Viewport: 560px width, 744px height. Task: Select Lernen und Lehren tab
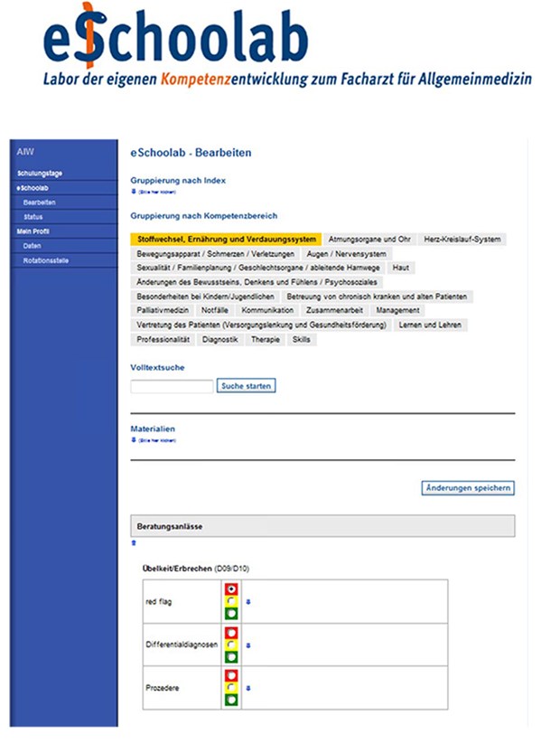point(430,325)
